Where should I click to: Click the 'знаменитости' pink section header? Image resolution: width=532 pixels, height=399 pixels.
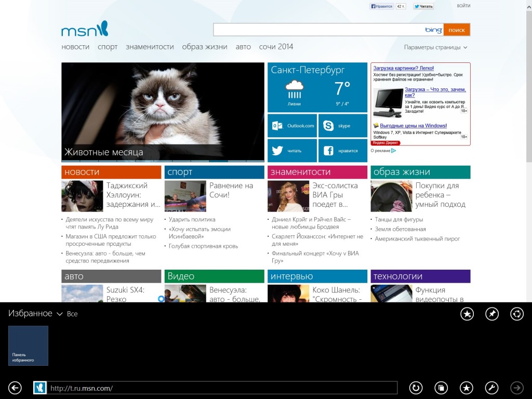[317, 172]
